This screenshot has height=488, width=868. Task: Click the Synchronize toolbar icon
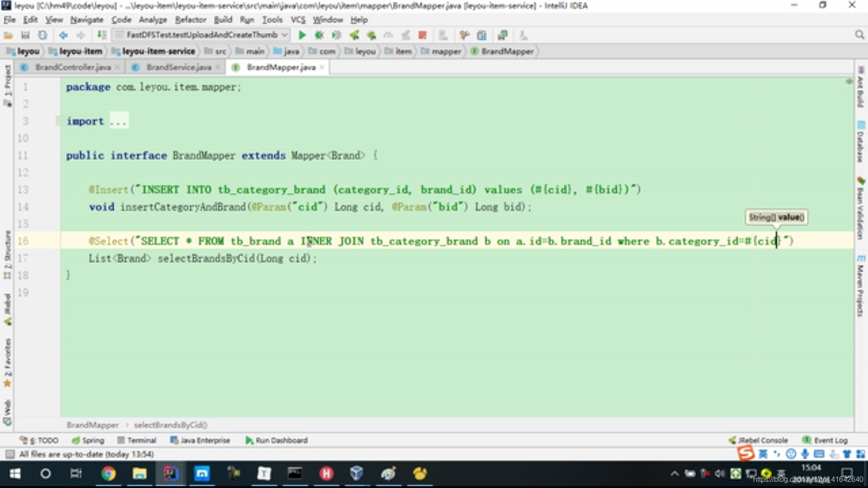tap(42, 35)
